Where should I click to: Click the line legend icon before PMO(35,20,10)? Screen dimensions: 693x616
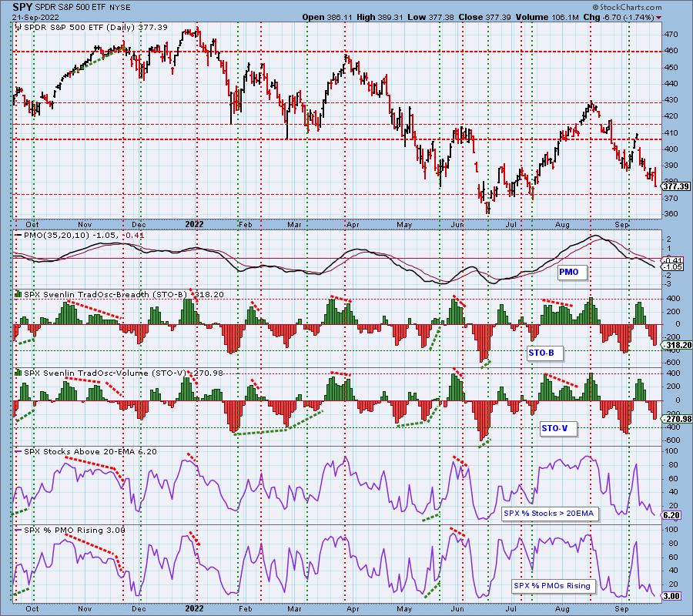18,236
